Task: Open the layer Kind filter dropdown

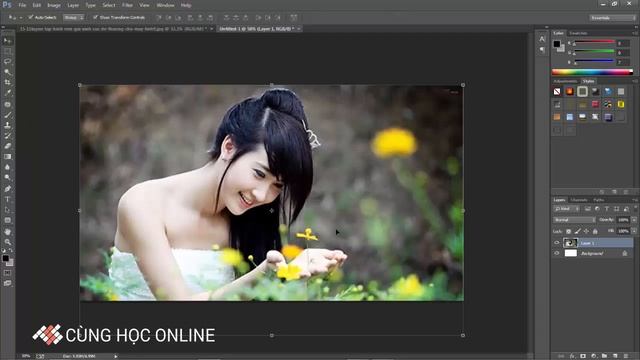Action: point(567,209)
